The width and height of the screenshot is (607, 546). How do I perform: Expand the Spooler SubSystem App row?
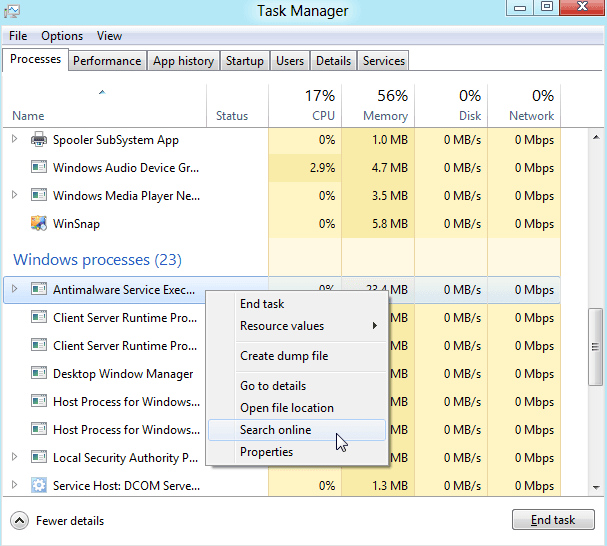pyautogui.click(x=14, y=139)
